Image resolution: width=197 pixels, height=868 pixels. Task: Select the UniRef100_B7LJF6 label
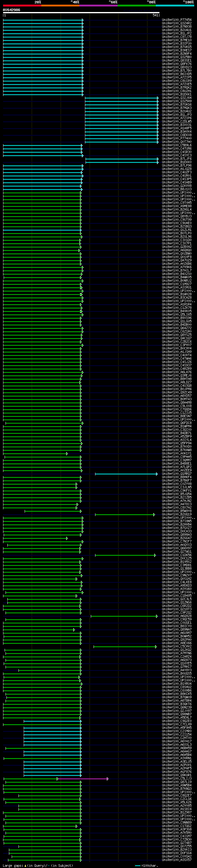[x=176, y=159]
